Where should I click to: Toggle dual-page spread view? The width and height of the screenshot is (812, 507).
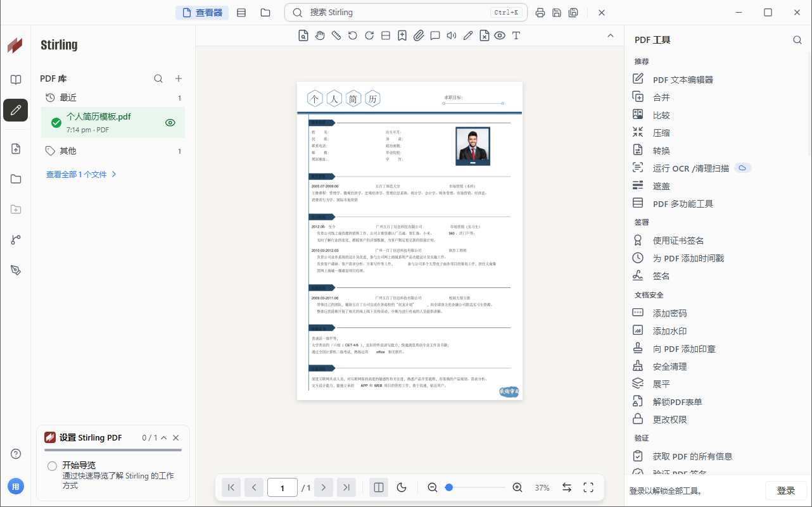(x=379, y=487)
